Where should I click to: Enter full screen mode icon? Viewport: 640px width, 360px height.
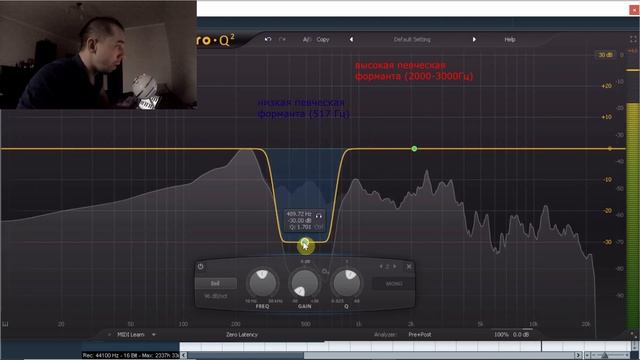point(633,39)
